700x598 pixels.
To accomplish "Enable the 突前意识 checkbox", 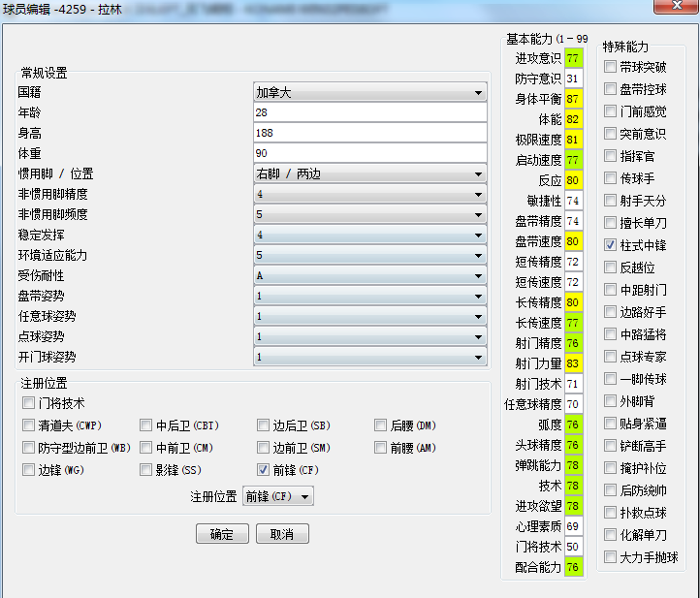I will [x=610, y=134].
